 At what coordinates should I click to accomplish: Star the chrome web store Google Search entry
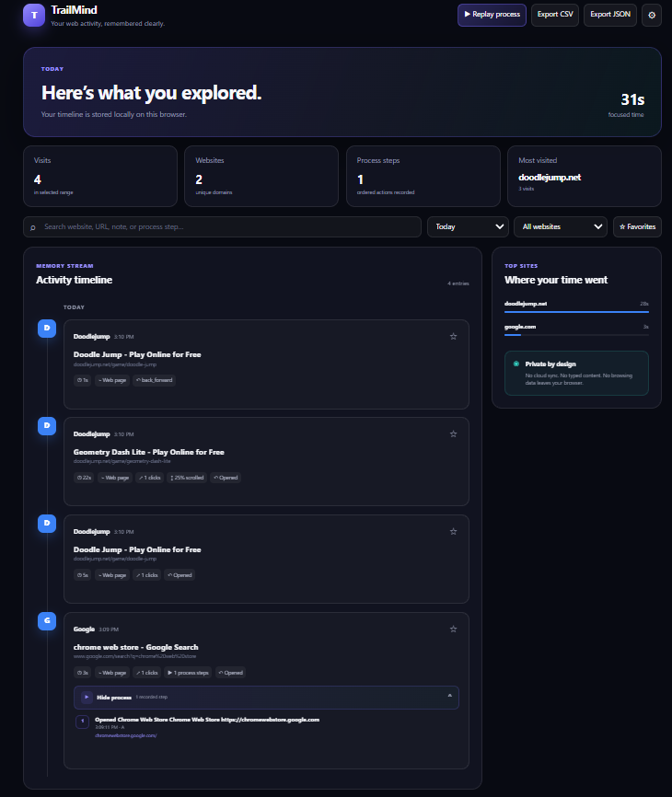454,630
